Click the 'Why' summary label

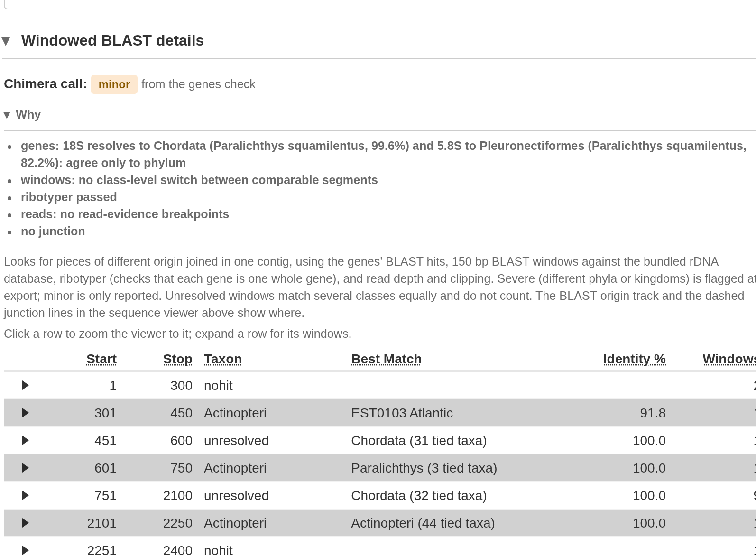[28, 115]
